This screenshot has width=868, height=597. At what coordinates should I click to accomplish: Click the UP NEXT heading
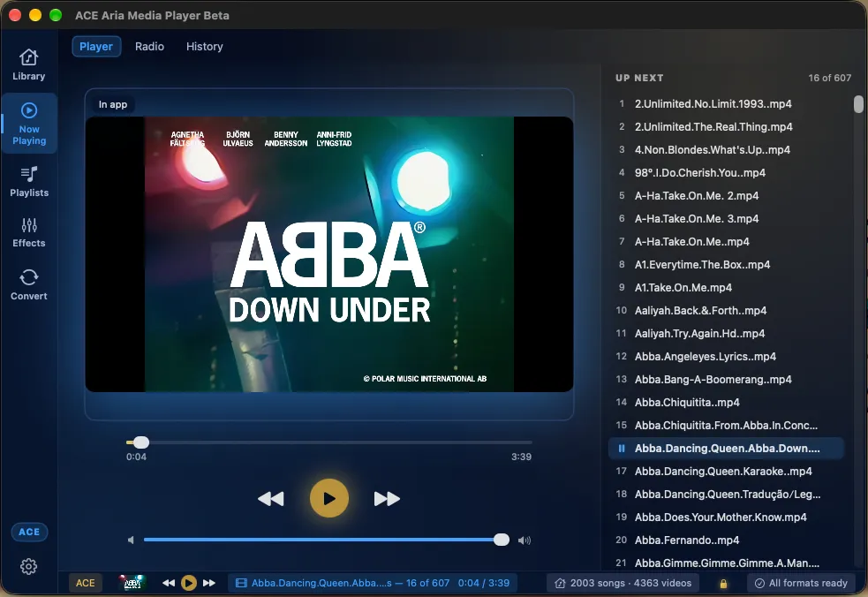click(639, 78)
